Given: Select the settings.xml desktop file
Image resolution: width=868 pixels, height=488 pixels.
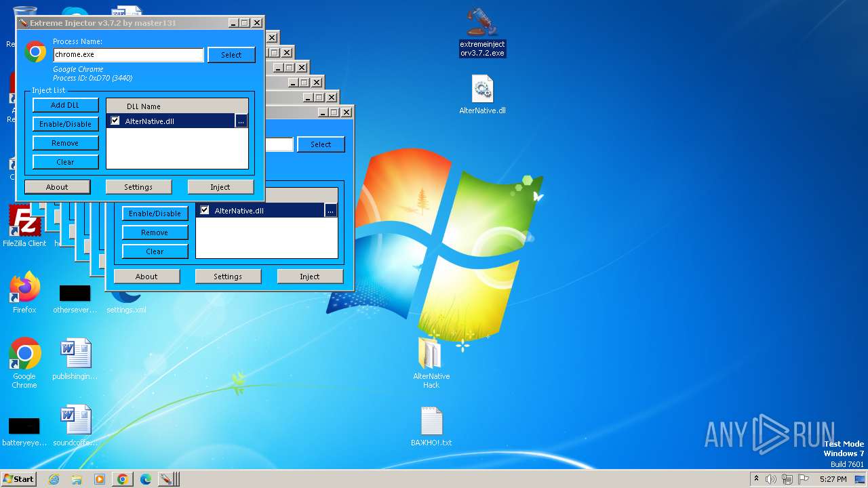Looking at the screenshot, I should [x=126, y=302].
